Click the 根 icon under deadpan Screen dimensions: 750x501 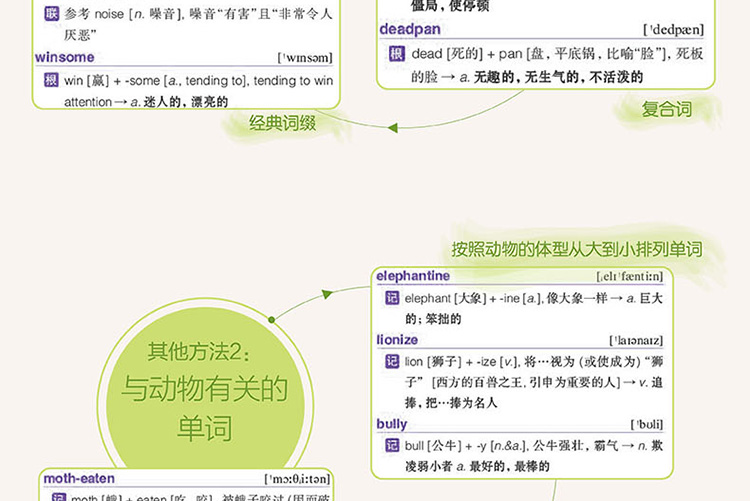395,54
